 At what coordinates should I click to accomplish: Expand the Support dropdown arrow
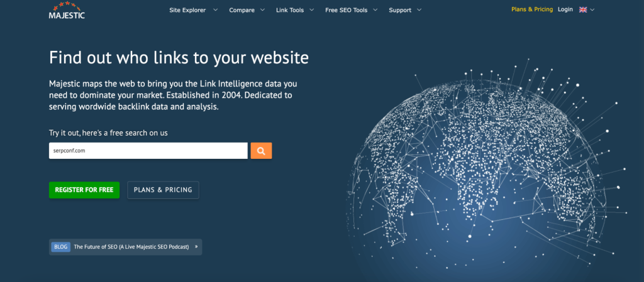(x=419, y=10)
